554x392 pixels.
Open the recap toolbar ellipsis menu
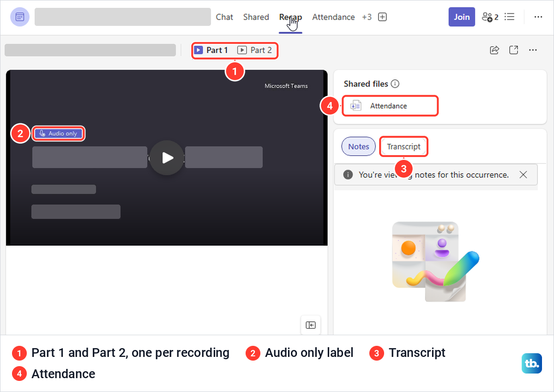coord(533,50)
